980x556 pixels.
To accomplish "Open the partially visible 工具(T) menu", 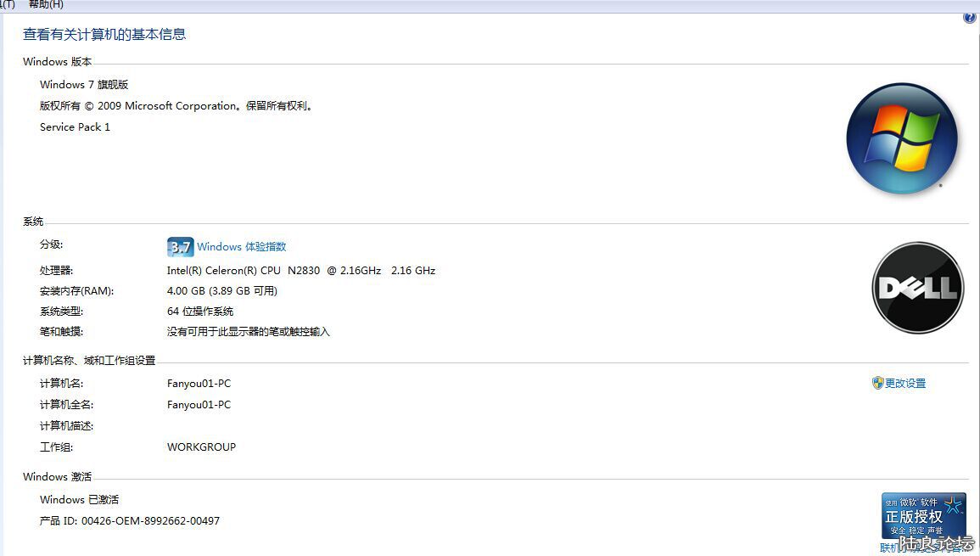I will tap(7, 5).
